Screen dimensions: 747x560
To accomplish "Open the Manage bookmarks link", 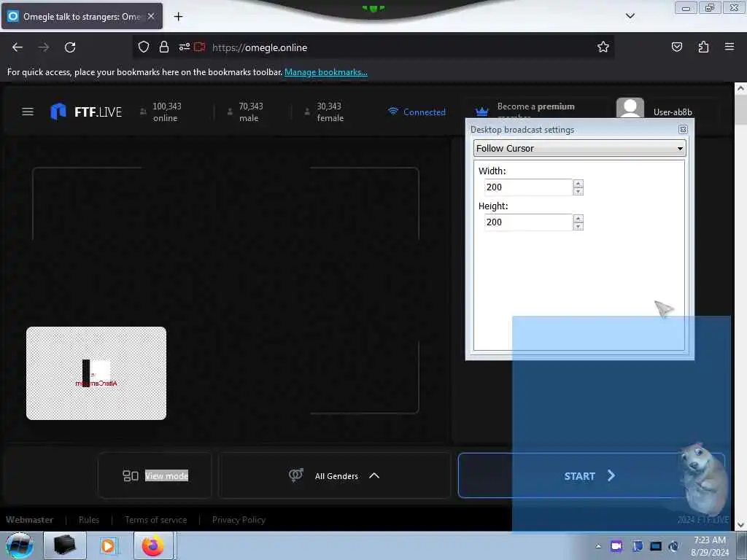I will click(326, 72).
